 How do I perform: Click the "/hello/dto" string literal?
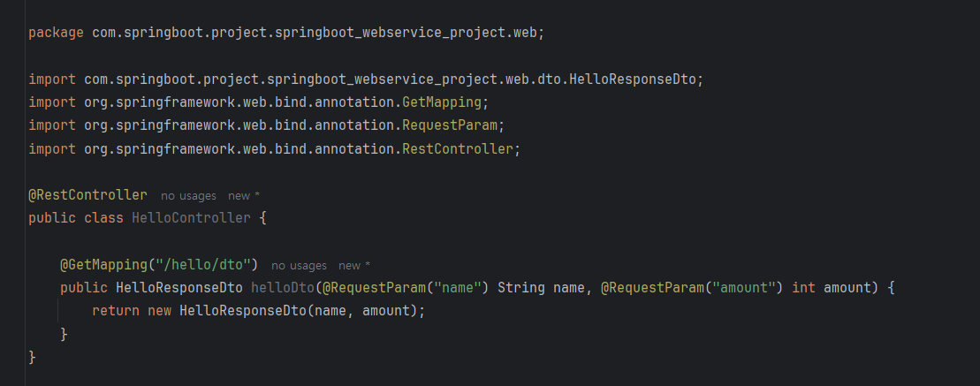click(203, 264)
